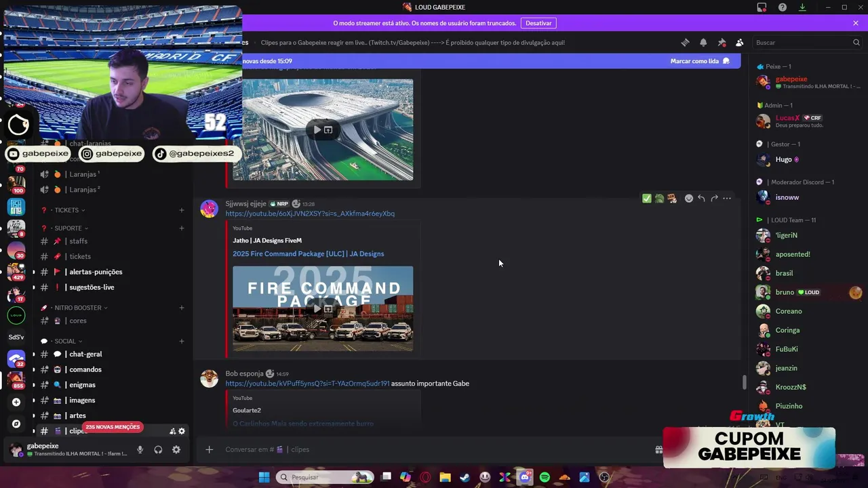Join the Laranjas 2 voice channel

click(x=113, y=190)
